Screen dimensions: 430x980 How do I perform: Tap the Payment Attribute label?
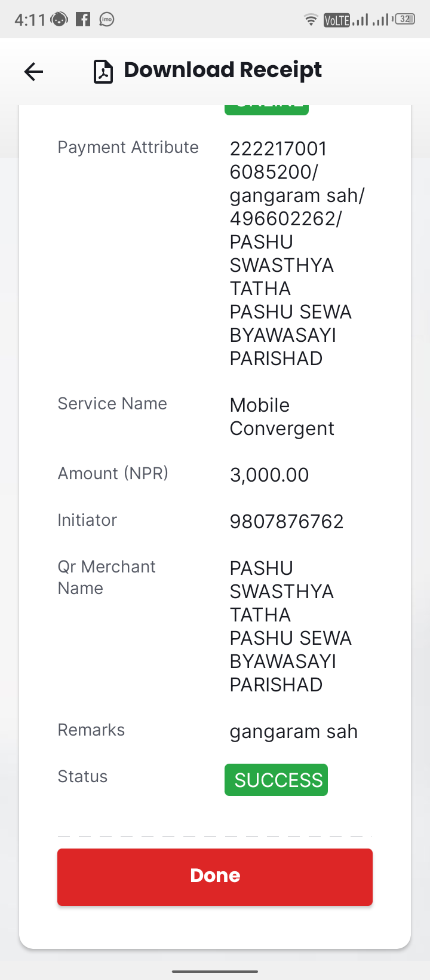click(128, 148)
